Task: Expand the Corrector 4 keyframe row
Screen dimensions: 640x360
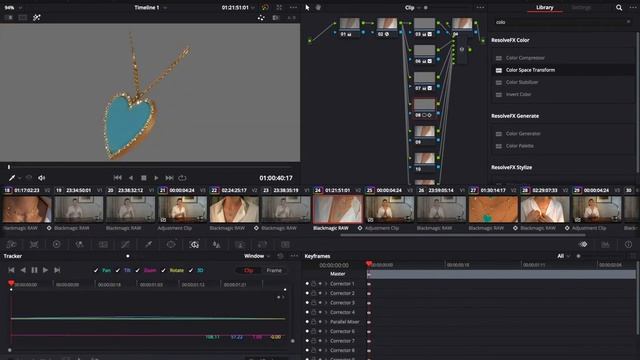Action: point(326,312)
